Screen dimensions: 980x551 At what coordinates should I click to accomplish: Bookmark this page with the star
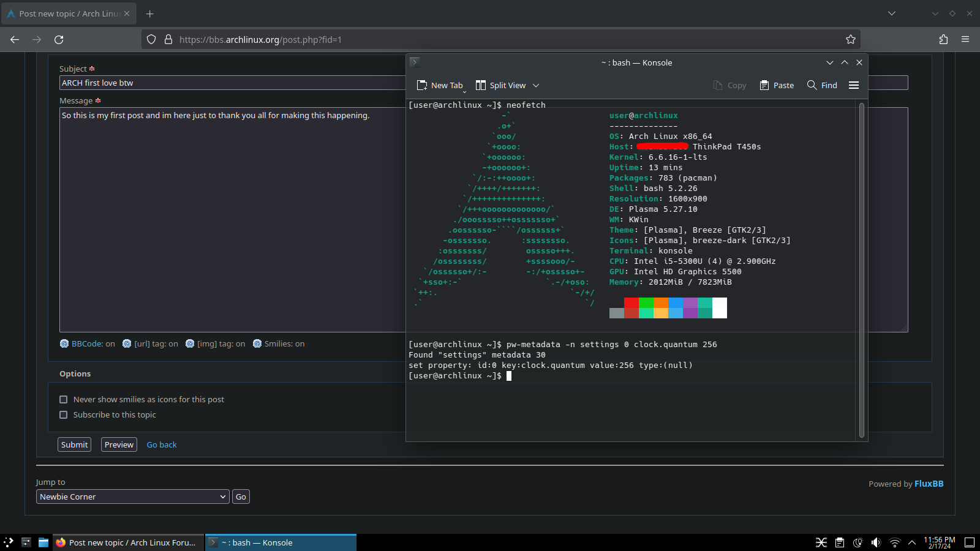tap(851, 40)
